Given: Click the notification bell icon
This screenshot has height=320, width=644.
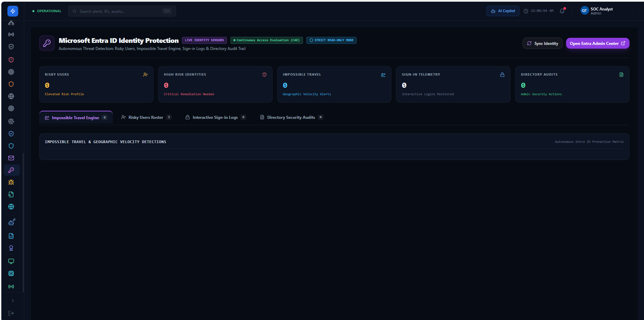Looking at the screenshot, I should pyautogui.click(x=562, y=11).
